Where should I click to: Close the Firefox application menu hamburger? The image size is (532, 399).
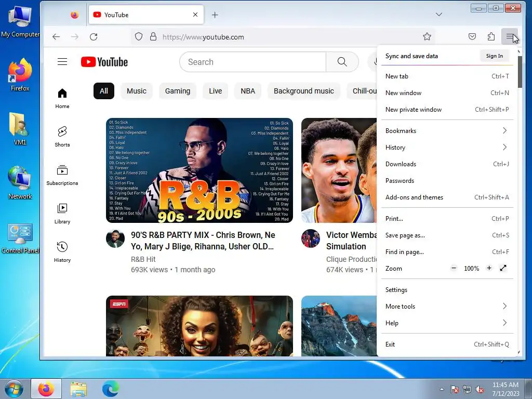pyautogui.click(x=510, y=37)
